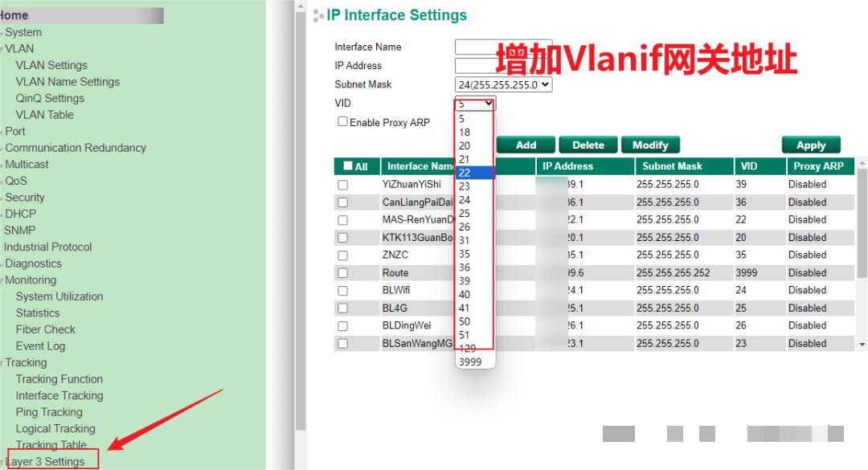Tick the All checkbox in table header

[348, 166]
